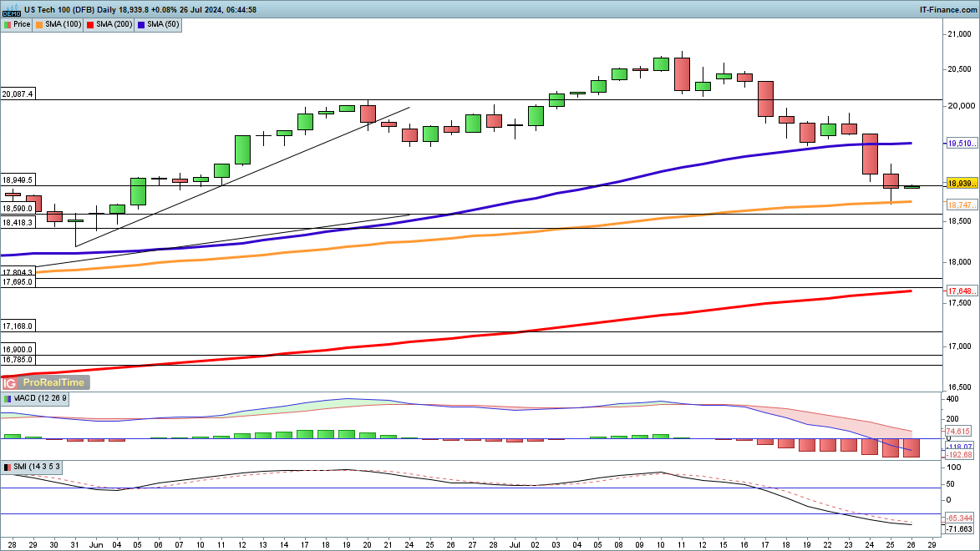The width and height of the screenshot is (980, 551).
Task: Select the 16,900.0 horizontal line label
Action: (x=18, y=350)
